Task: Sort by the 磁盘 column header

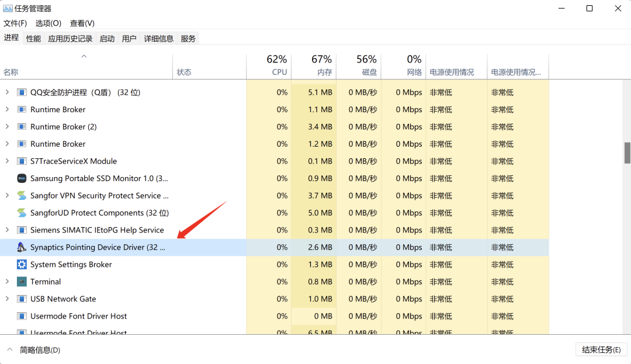Action: [x=359, y=67]
